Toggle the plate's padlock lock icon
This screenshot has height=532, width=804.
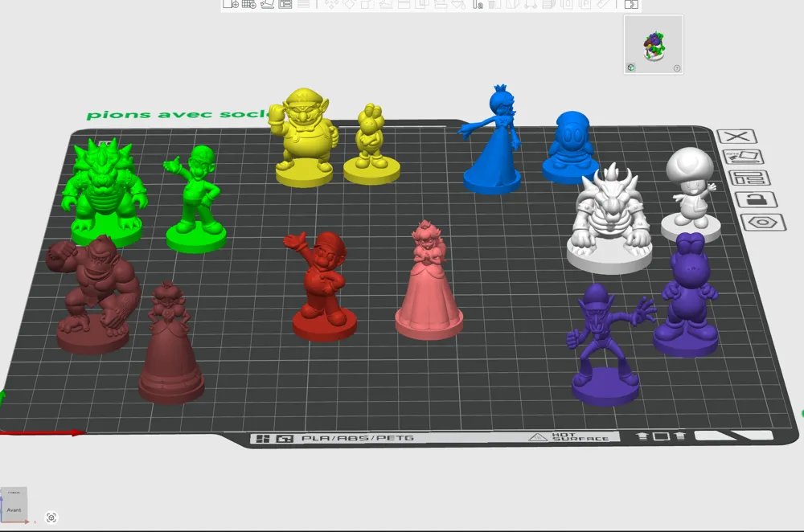[757, 199]
